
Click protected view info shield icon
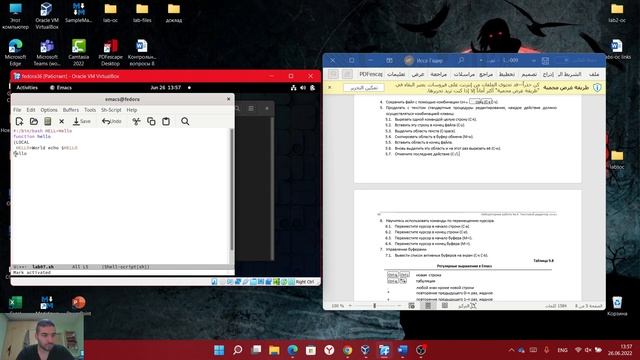click(x=597, y=87)
